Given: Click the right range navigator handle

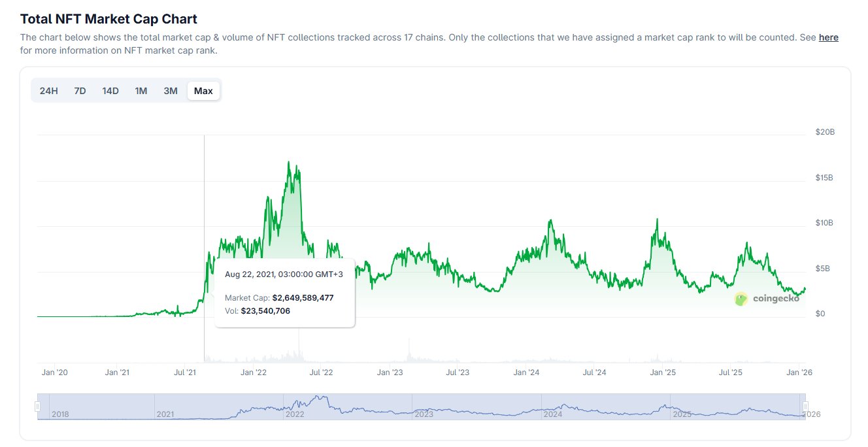Looking at the screenshot, I should point(805,406).
